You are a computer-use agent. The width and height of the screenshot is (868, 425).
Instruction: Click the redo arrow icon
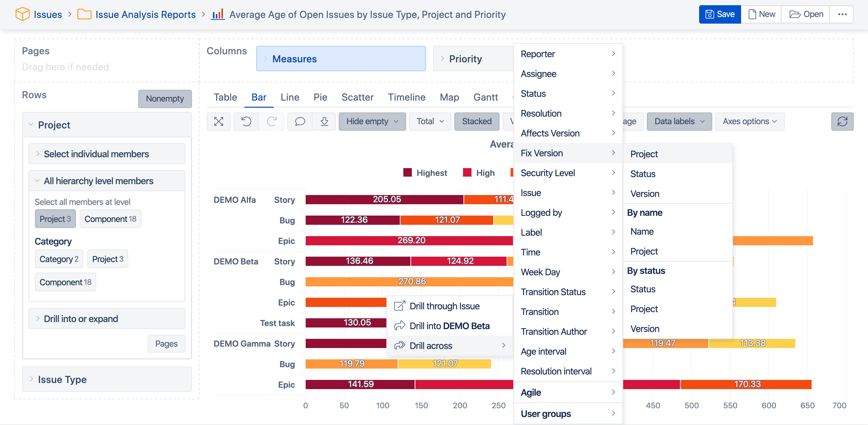(x=271, y=121)
